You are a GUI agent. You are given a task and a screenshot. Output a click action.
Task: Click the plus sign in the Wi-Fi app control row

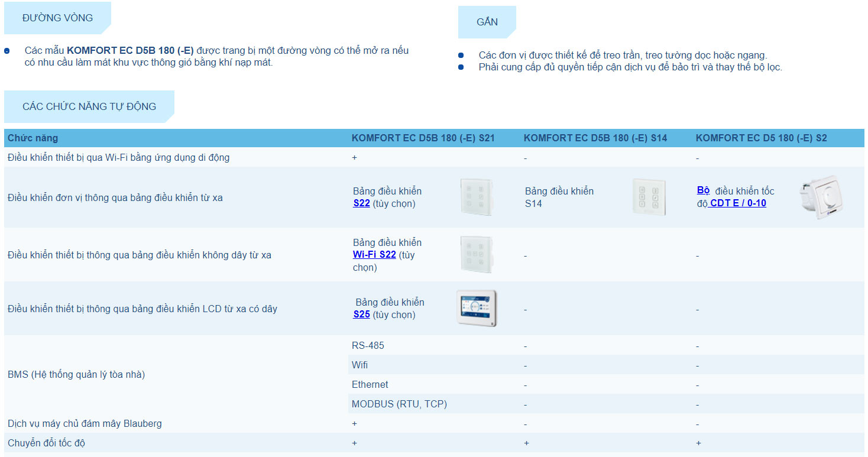tap(354, 157)
